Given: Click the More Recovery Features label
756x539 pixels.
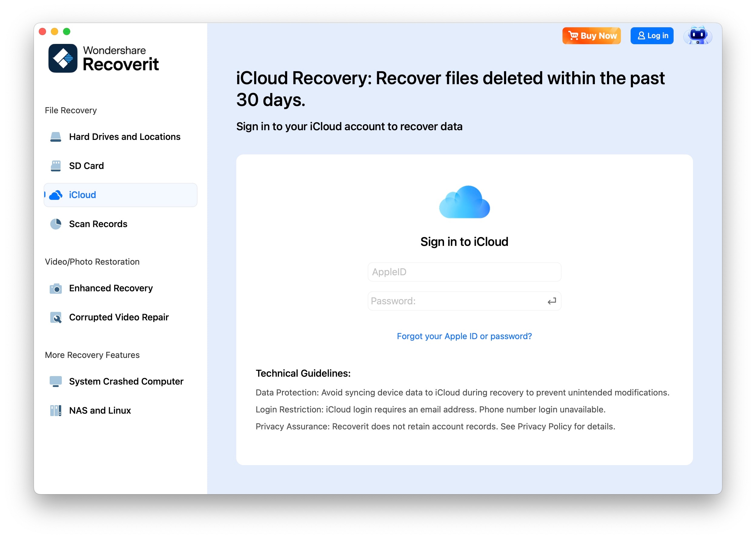Looking at the screenshot, I should (x=92, y=355).
